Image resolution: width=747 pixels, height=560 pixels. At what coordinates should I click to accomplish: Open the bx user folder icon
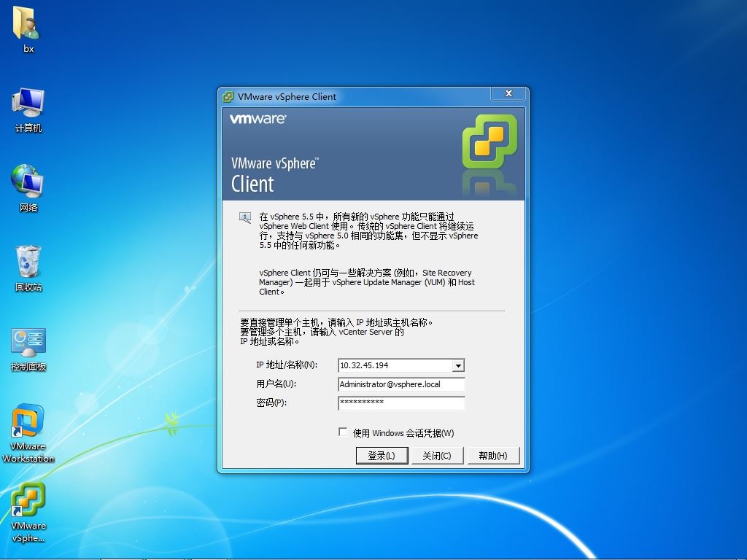28,28
